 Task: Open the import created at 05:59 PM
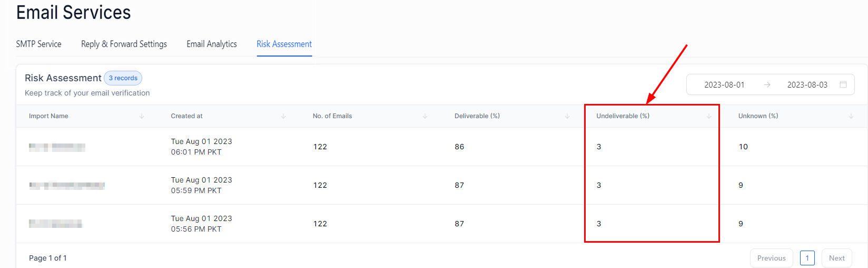point(67,186)
